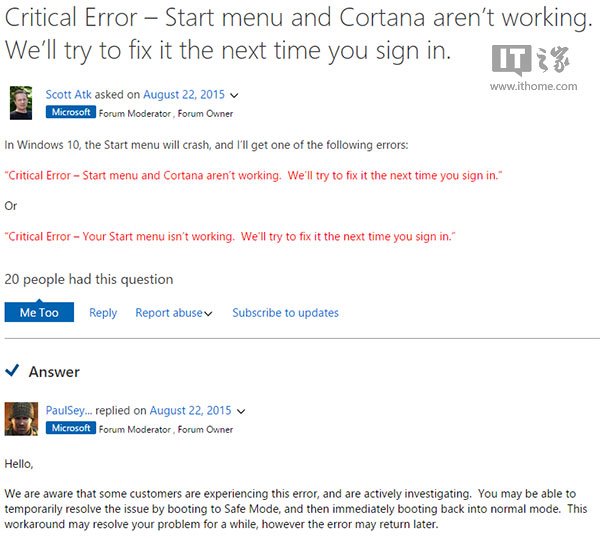
Task: Open PaulSey's profile link
Action: point(69,410)
